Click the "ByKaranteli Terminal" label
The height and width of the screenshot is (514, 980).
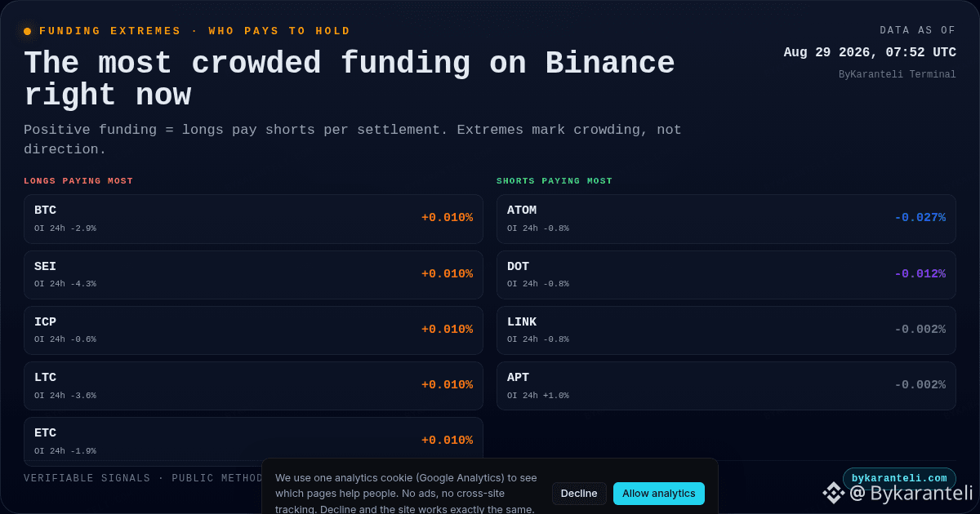(898, 75)
